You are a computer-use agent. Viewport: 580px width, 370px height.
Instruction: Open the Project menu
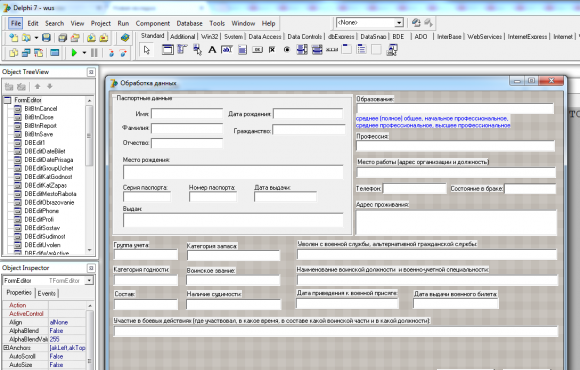click(x=101, y=23)
